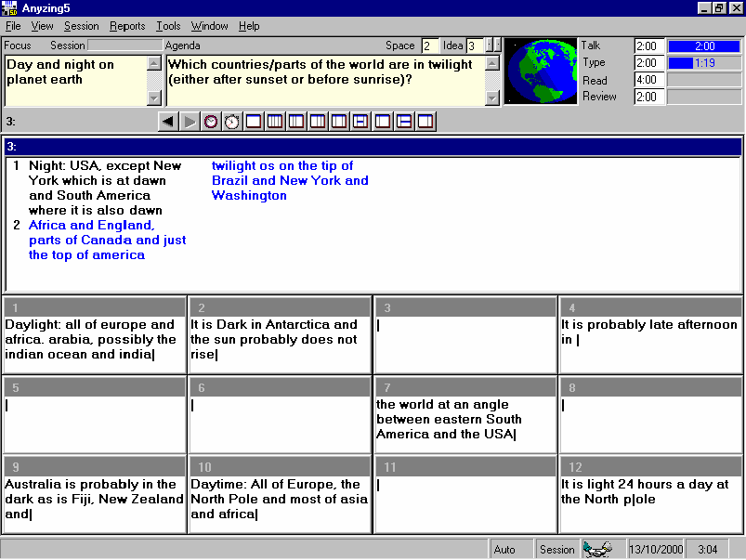This screenshot has height=560, width=746.
Task: Open the File menu
Action: click(13, 26)
